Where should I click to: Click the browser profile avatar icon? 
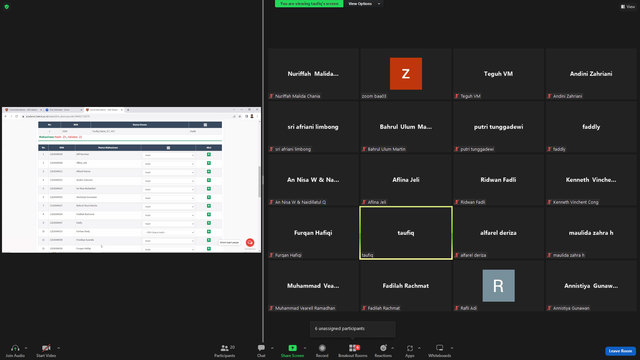click(252, 116)
